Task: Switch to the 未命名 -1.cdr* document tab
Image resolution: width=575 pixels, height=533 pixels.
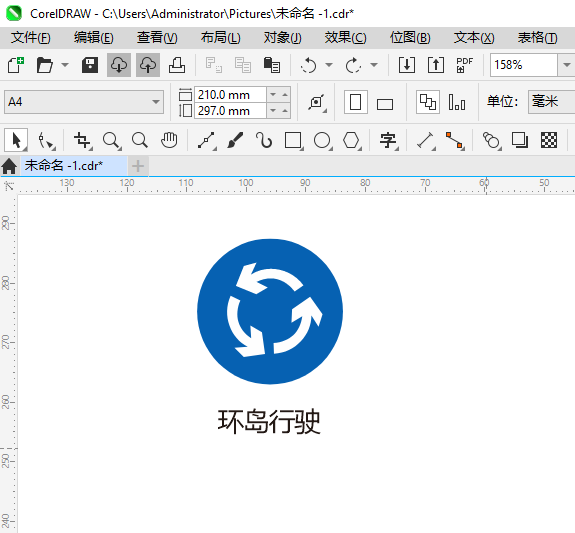Action: [73, 166]
